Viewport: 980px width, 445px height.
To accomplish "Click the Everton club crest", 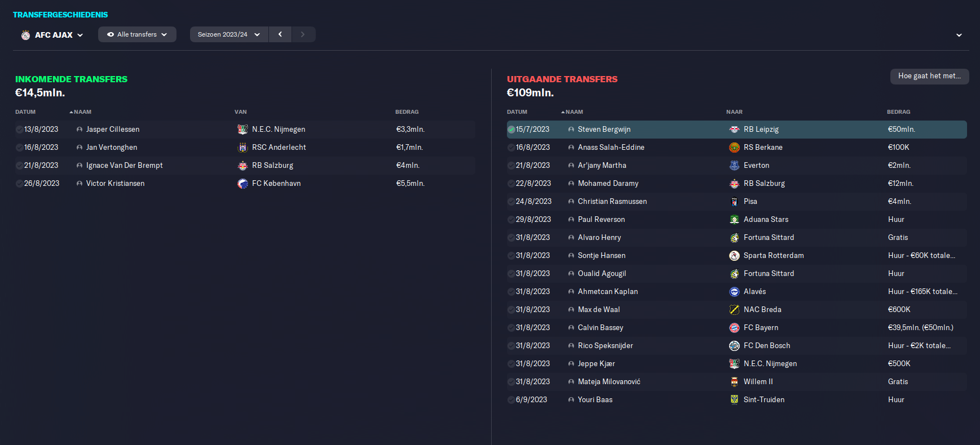I will (x=734, y=166).
